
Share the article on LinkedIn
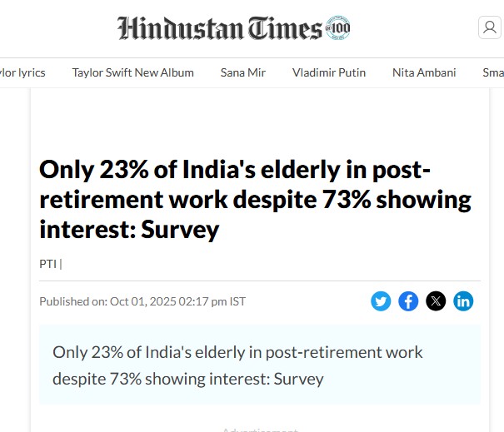[x=463, y=301]
